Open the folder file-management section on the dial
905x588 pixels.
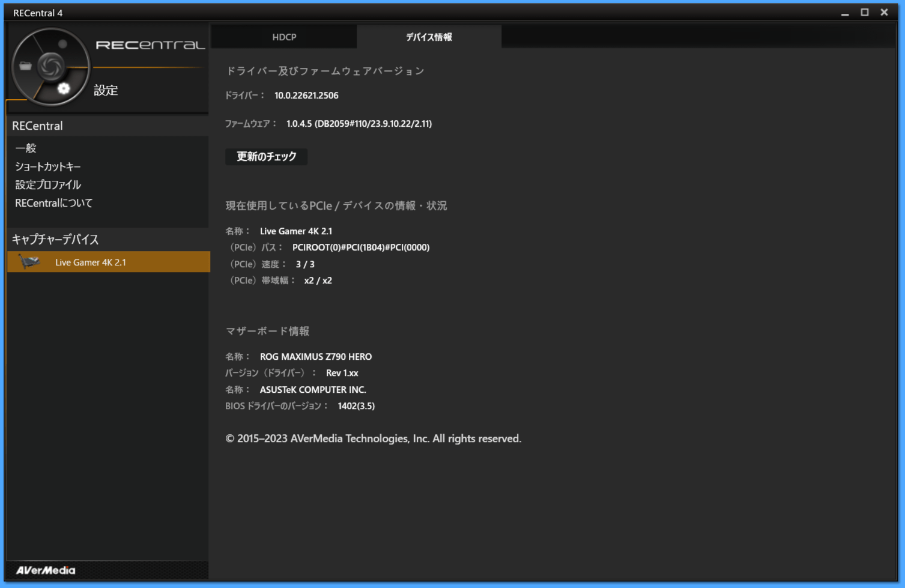tap(25, 66)
